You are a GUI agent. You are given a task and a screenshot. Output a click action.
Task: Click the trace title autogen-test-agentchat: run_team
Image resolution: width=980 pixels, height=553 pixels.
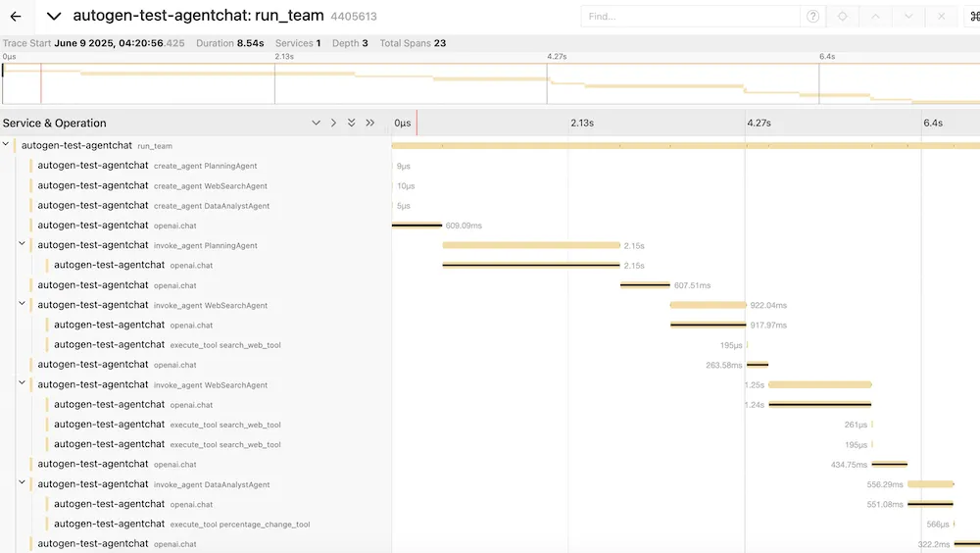(198, 16)
